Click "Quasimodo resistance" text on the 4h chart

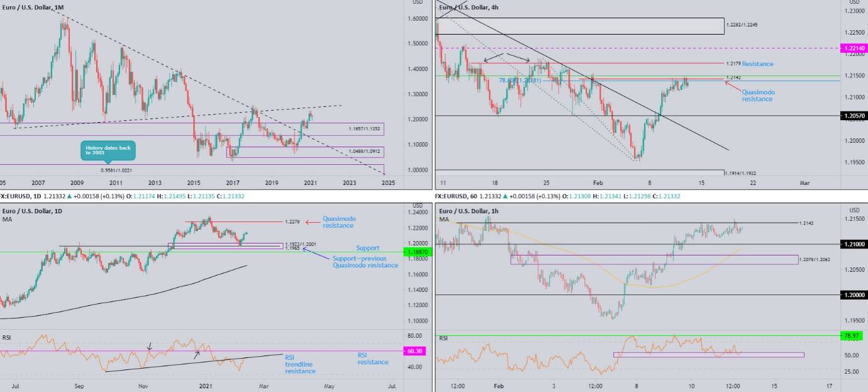click(758, 96)
